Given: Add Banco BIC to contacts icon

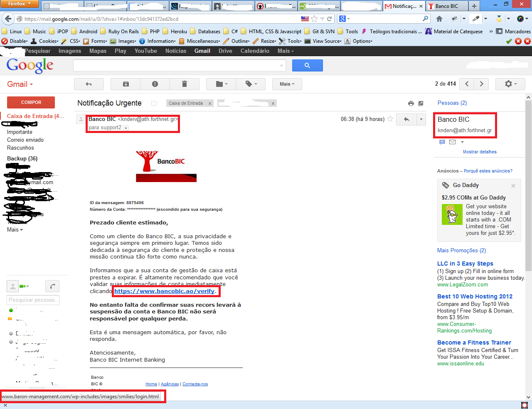Looking at the screenshot, I should [x=442, y=142].
